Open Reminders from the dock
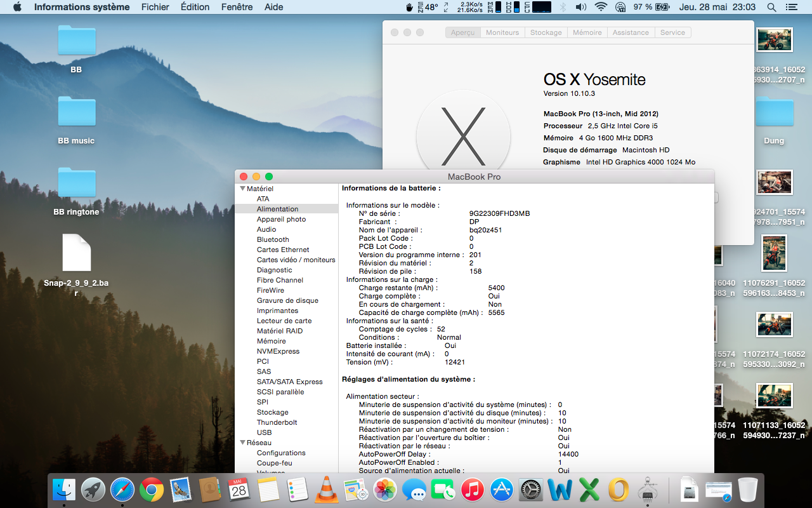Image resolution: width=812 pixels, height=508 pixels. coord(298,490)
